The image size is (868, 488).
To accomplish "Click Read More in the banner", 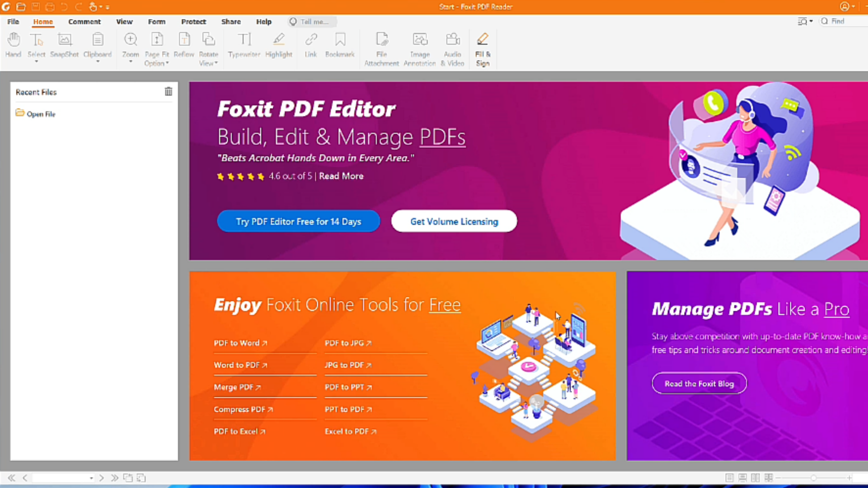I will pos(341,176).
